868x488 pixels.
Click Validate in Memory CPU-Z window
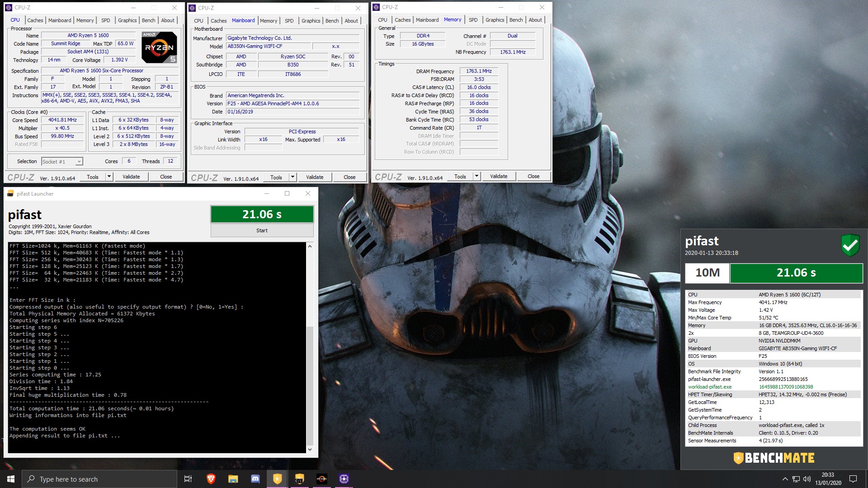click(499, 176)
